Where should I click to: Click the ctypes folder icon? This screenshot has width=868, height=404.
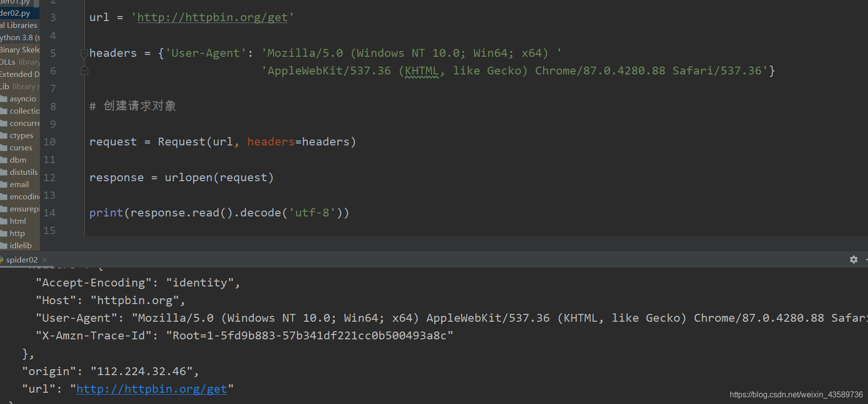tap(3, 136)
